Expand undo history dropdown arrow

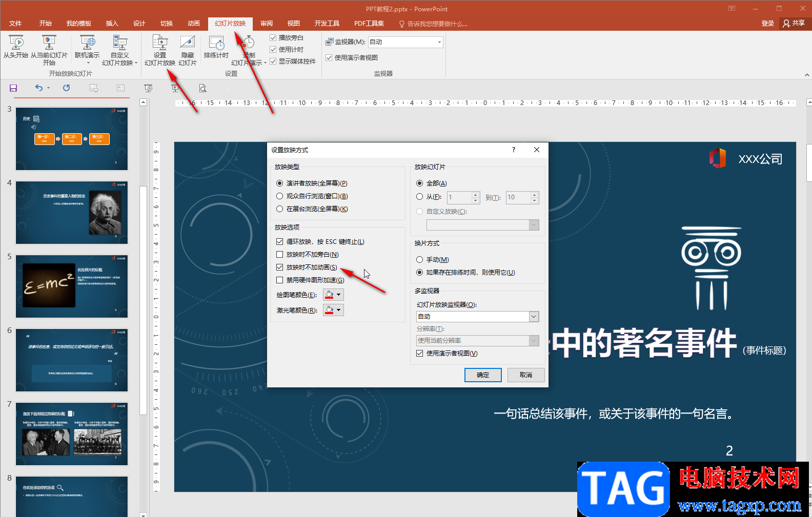(x=49, y=88)
